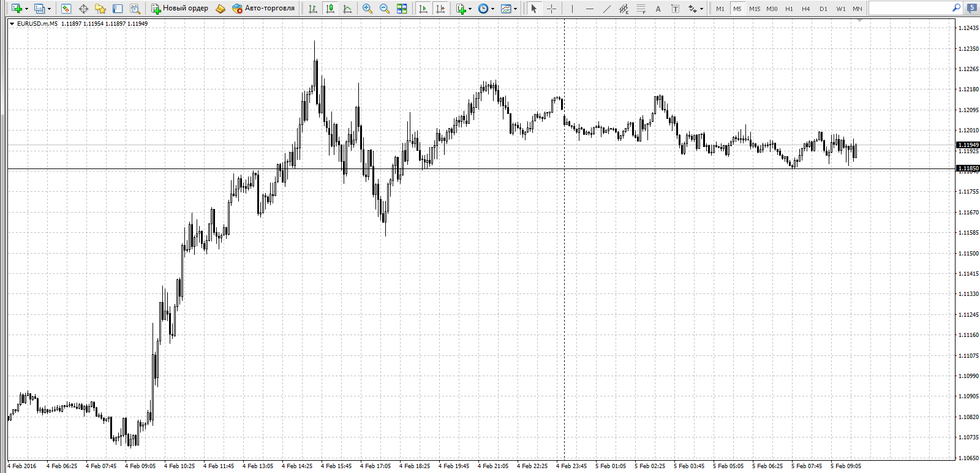Switch to the H4 timeframe
980x473 pixels.
806,9
